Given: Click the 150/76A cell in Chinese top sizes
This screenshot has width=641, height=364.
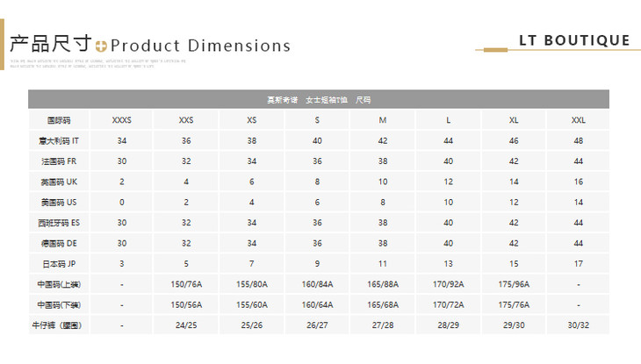Looking at the screenshot, I should click(186, 284).
